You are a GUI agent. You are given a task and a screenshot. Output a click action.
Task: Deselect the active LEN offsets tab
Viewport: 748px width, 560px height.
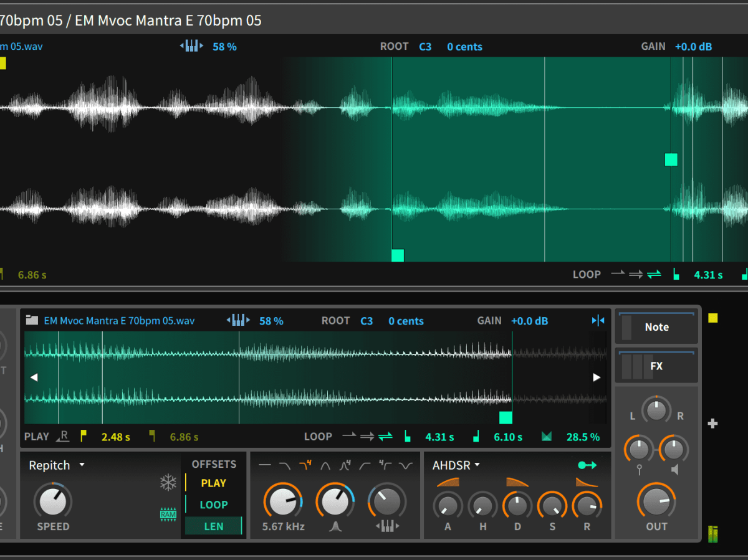(213, 525)
